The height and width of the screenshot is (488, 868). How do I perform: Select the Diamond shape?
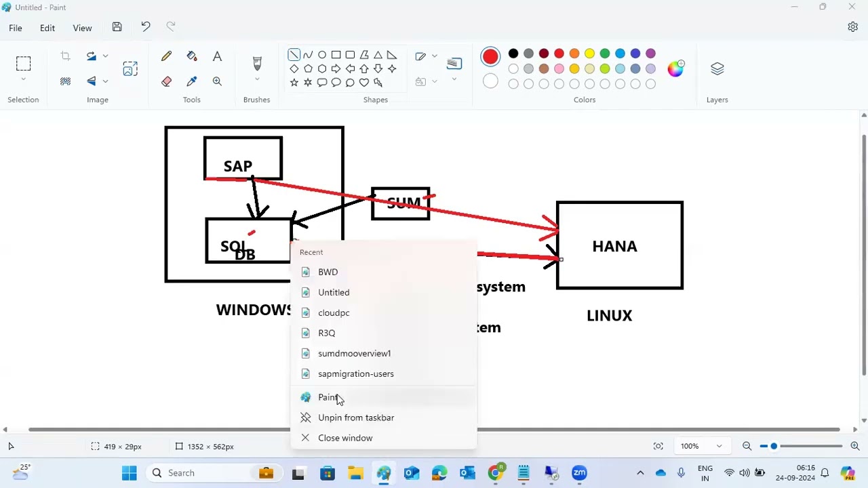click(294, 68)
